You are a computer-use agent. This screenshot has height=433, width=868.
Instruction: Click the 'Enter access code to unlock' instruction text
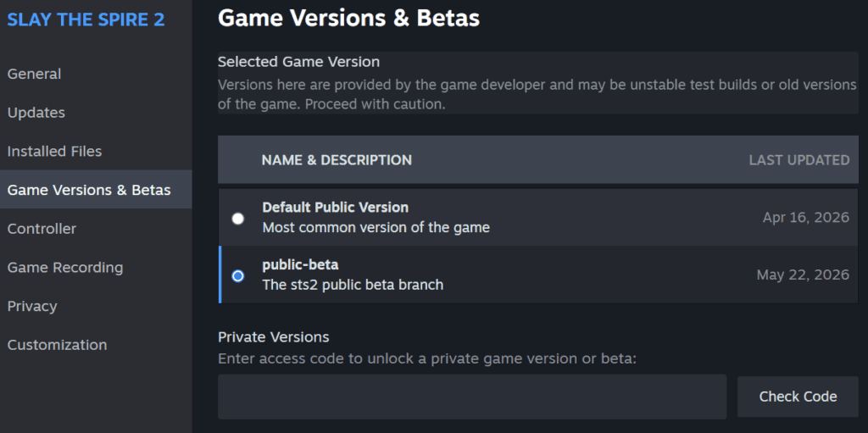click(427, 358)
